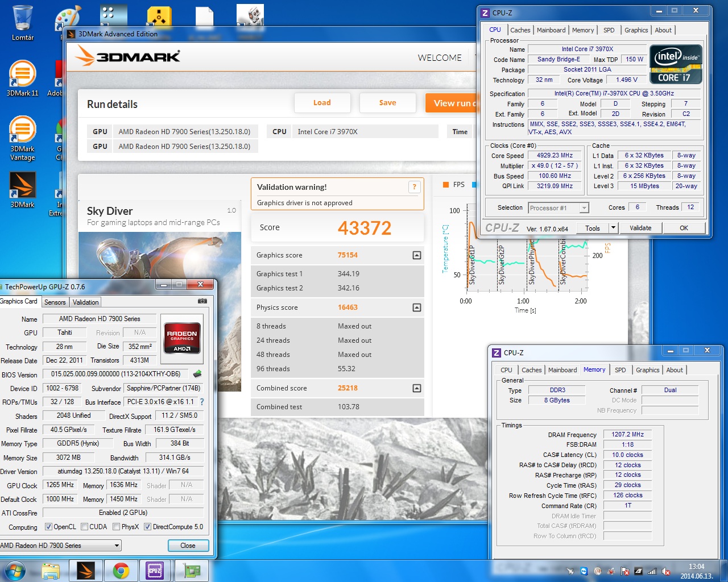Open the Windows Start menu orb
This screenshot has height=582, width=728.
(15, 570)
